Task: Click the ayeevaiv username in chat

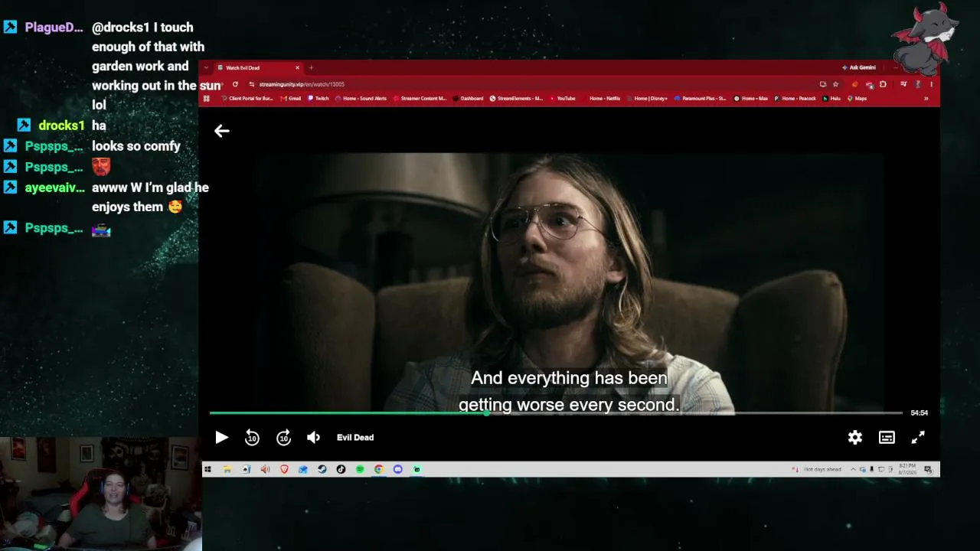Action: click(54, 187)
